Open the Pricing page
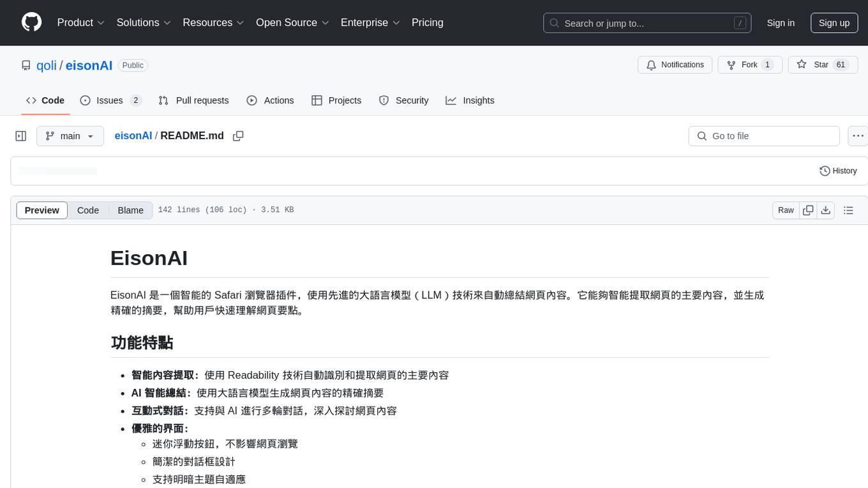The height and width of the screenshot is (488, 868). click(x=428, y=22)
